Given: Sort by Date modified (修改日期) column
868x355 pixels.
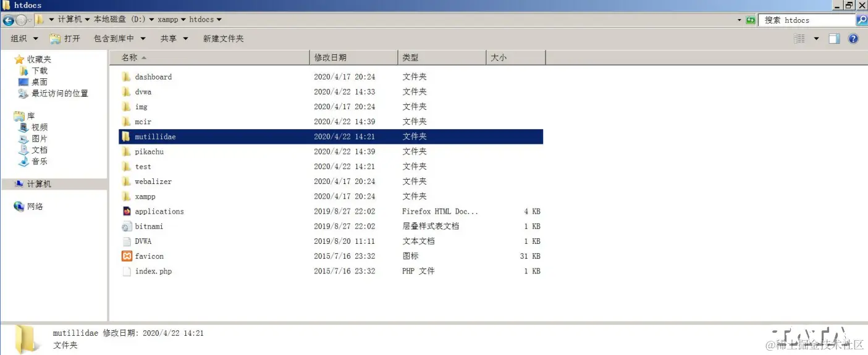Looking at the screenshot, I should 353,57.
